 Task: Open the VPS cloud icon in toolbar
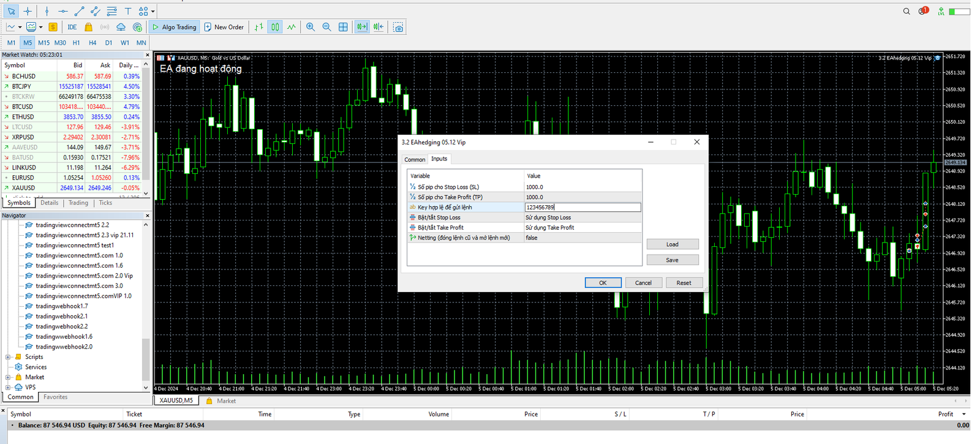[x=121, y=27]
